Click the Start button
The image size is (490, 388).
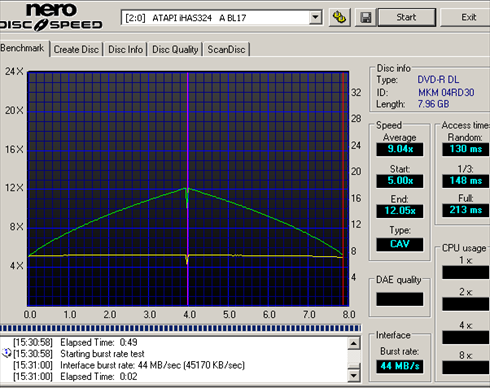pos(406,17)
